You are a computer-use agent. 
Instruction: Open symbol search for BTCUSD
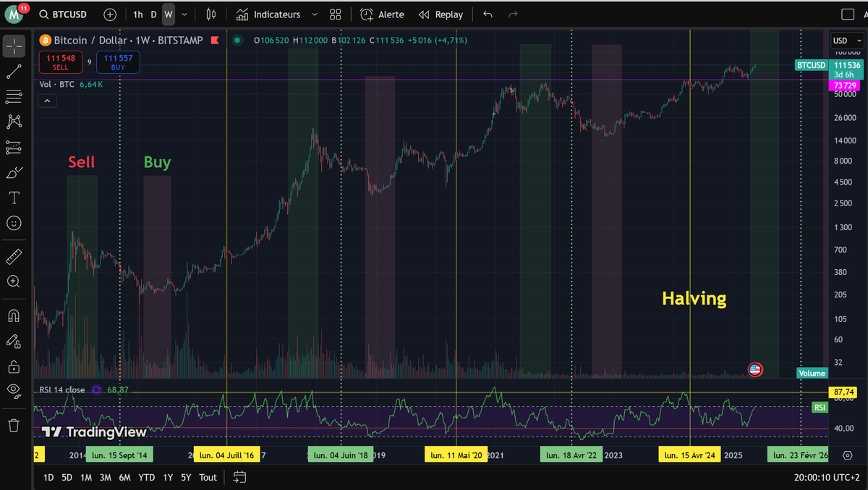pos(63,14)
